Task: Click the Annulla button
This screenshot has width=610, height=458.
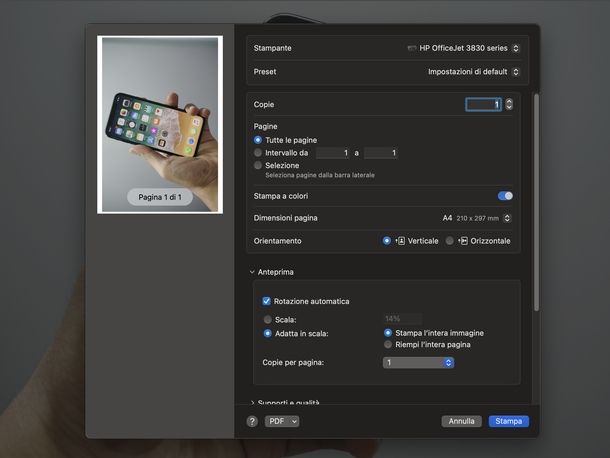Action: pos(461,421)
